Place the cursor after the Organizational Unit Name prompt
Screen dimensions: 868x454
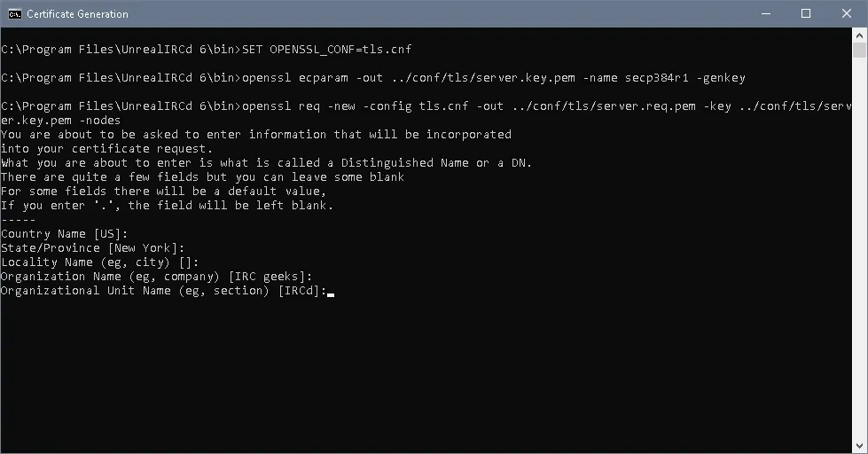331,291
